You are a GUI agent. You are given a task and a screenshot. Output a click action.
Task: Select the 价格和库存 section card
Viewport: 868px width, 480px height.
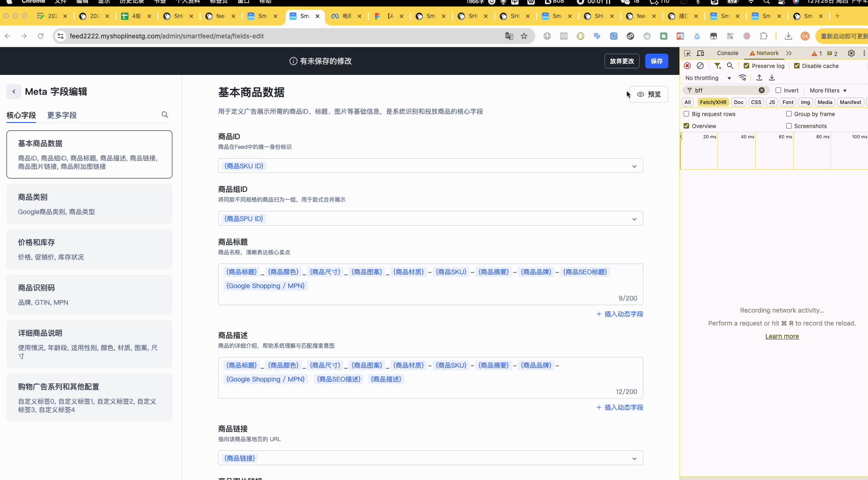[x=89, y=249]
